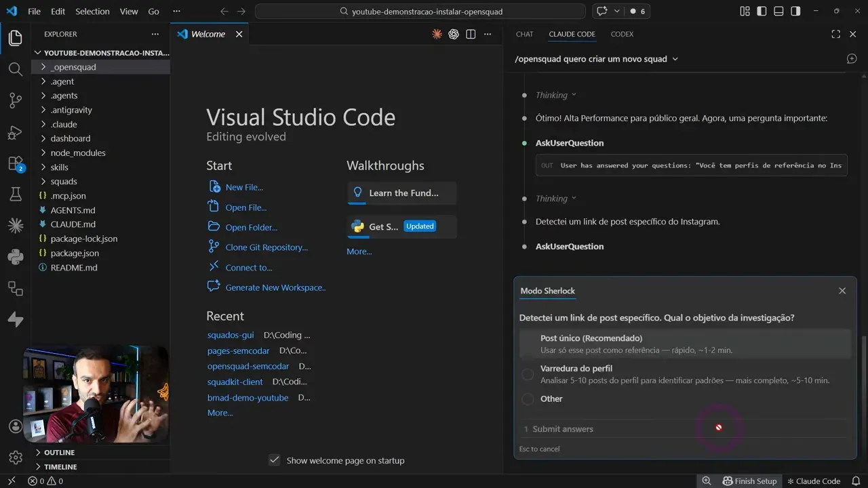Expand the _opensquad folder
This screenshot has height=488, width=868.
tap(73, 67)
